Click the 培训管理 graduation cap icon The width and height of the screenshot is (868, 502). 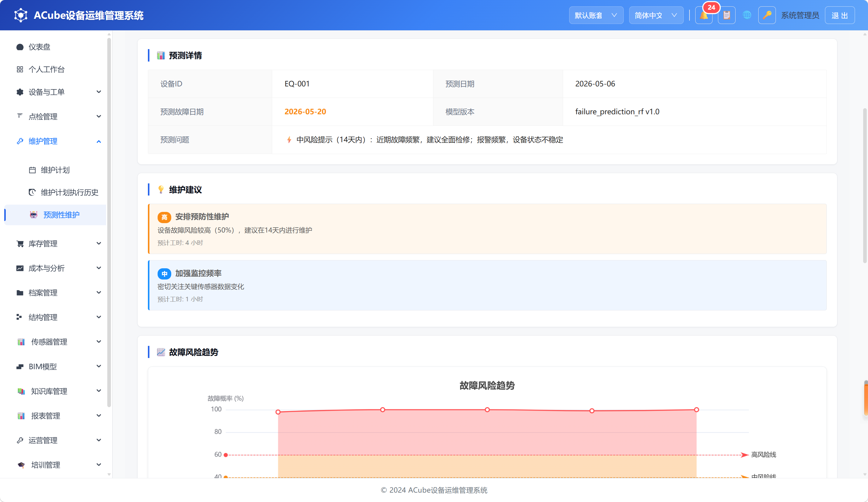(21, 465)
